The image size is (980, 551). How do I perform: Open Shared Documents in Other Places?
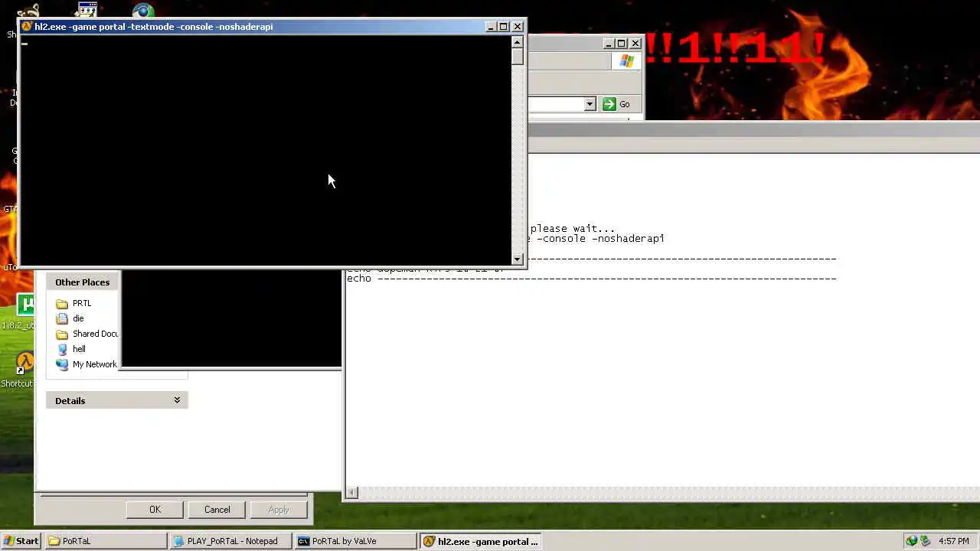pyautogui.click(x=95, y=334)
